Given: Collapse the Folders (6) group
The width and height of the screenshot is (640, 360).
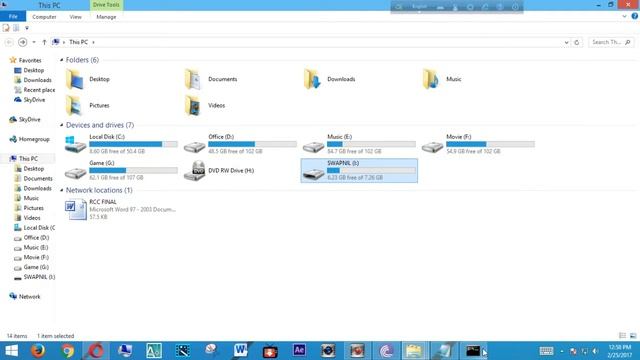Looking at the screenshot, I should (x=62, y=60).
